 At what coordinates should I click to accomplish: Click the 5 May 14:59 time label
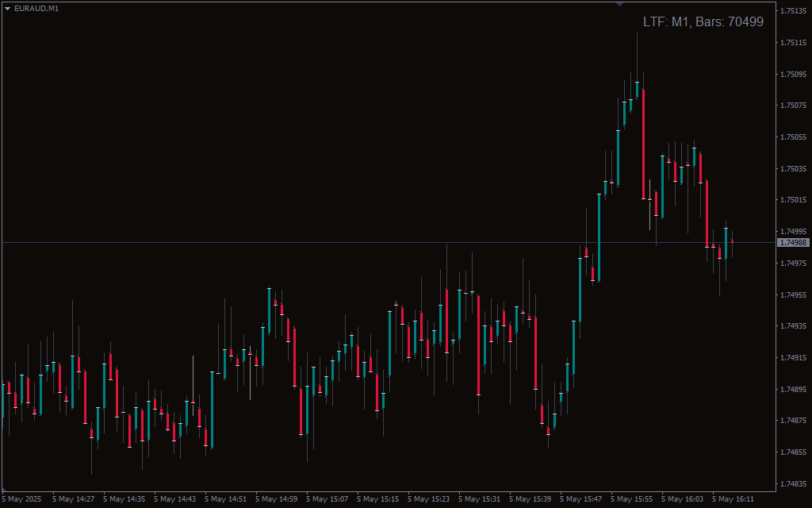click(278, 499)
